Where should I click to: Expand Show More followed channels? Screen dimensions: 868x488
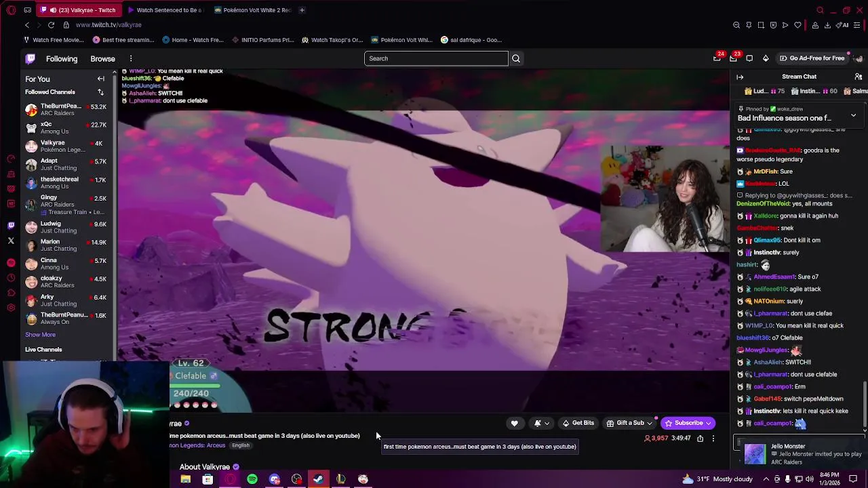point(40,335)
